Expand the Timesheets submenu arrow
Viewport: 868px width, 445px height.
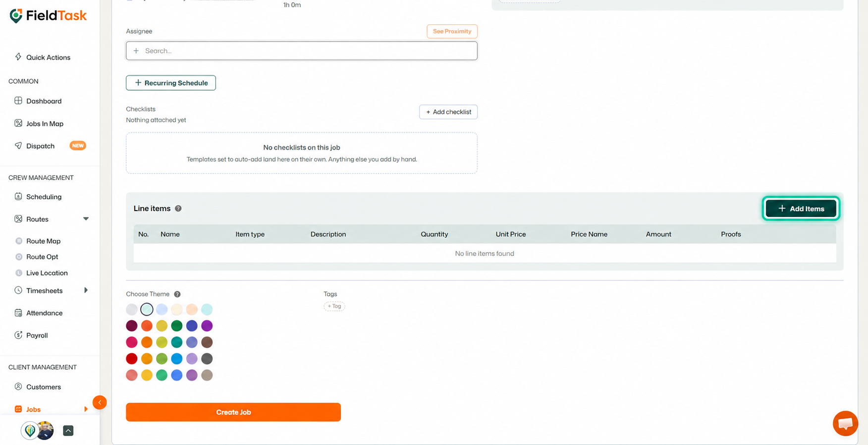click(86, 290)
